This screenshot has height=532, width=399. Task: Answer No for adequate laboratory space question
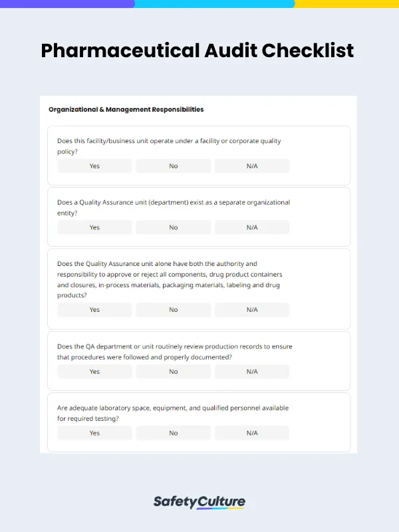(x=174, y=433)
